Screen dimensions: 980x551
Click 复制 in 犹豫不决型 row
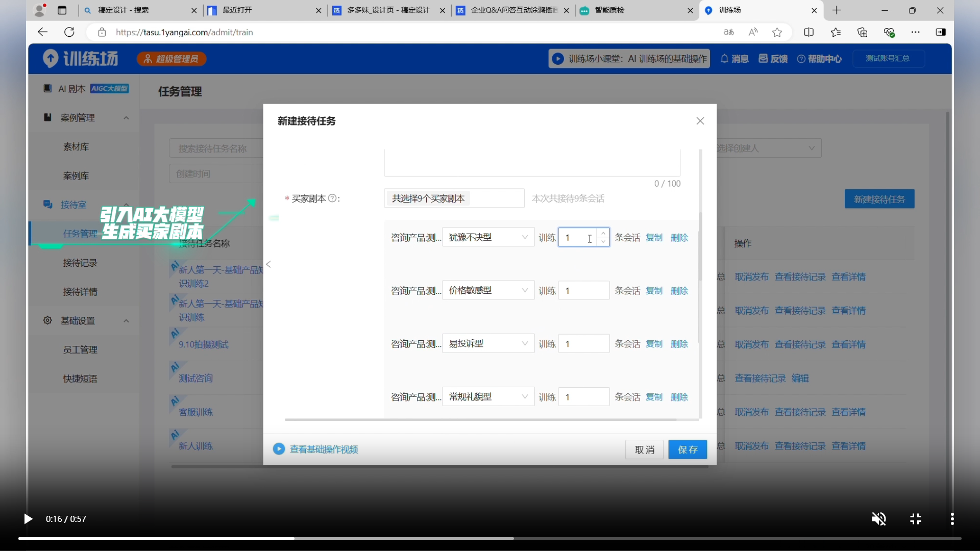pyautogui.click(x=654, y=237)
